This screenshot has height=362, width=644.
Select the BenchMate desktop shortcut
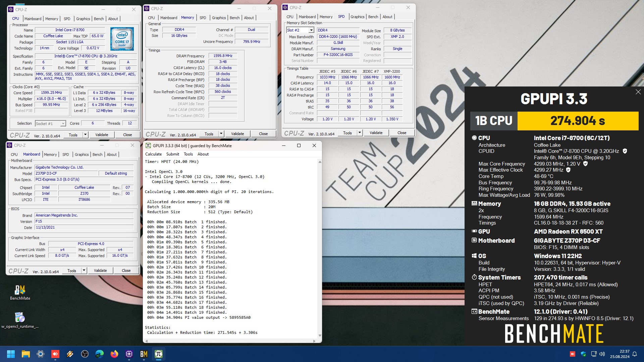(x=20, y=292)
